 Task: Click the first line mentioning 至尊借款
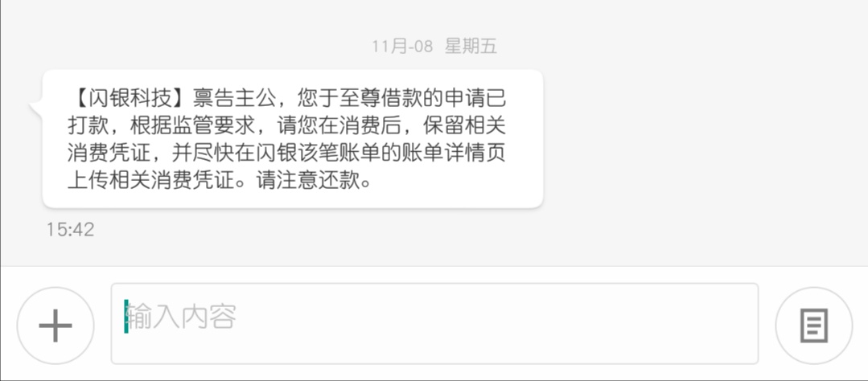(286, 99)
